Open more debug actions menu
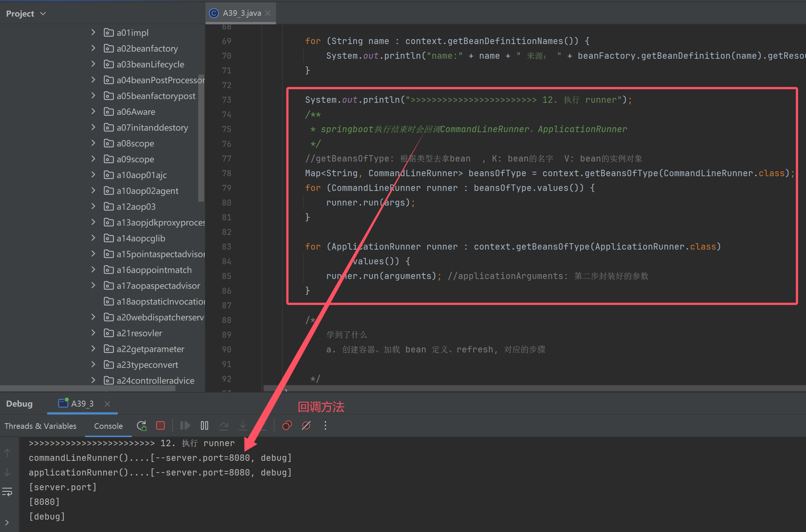 [325, 425]
